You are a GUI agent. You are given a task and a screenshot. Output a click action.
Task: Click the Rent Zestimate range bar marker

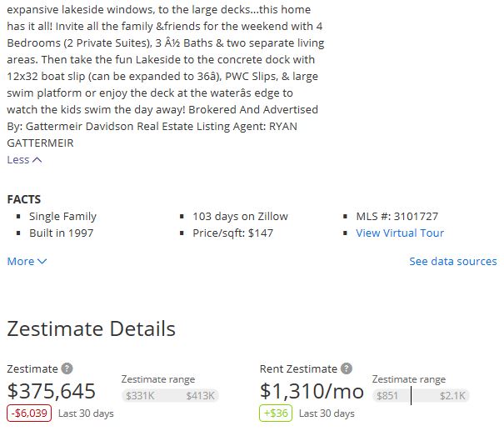click(411, 396)
